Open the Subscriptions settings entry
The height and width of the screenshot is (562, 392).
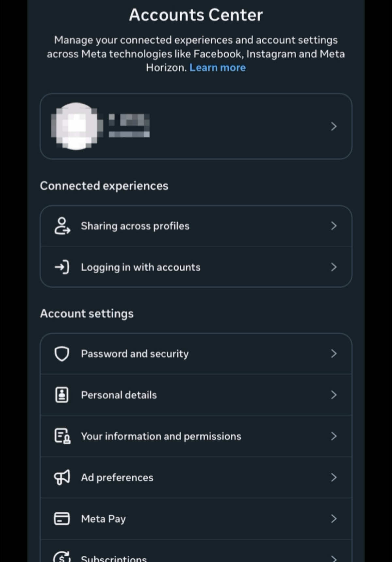click(196, 551)
